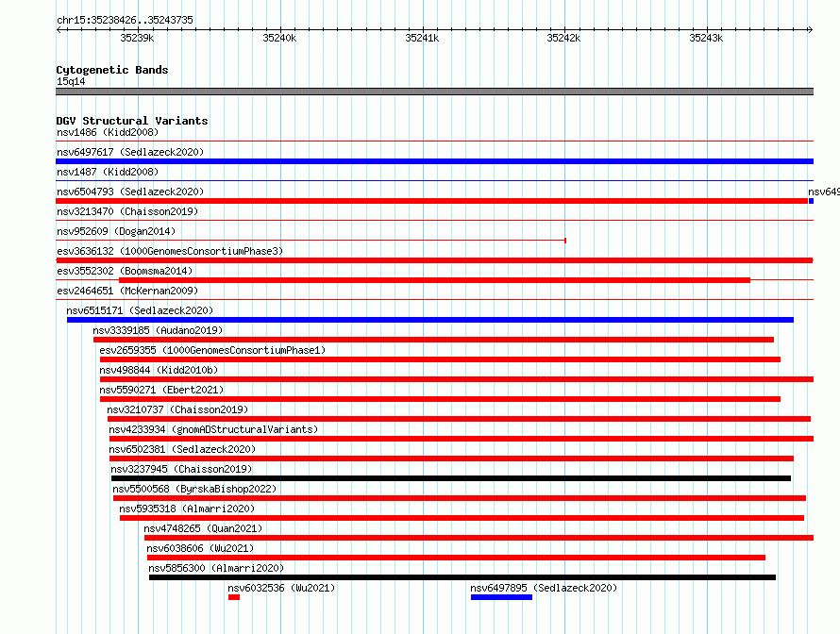Screen dimensions: 840x634
Task: Open the nsv5500568 (ByrskaBishop2022) label
Action: click(194, 489)
